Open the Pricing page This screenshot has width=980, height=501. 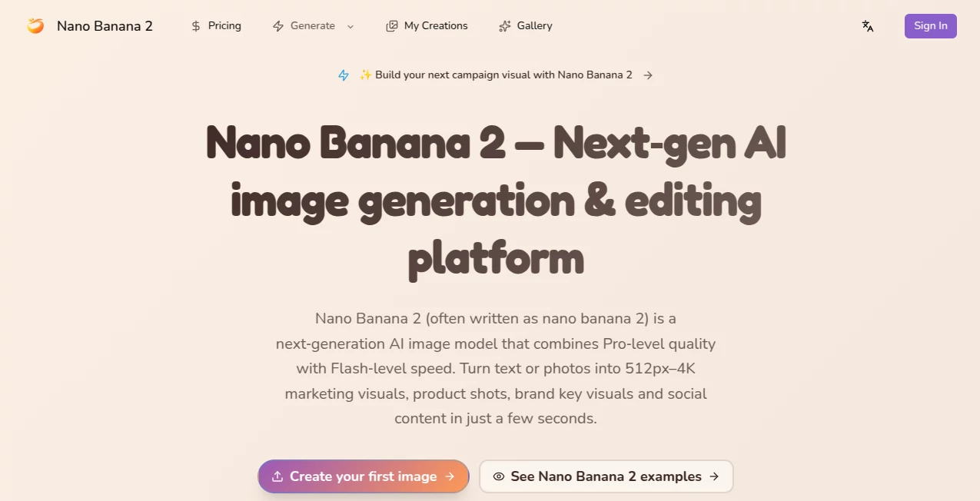click(x=224, y=25)
